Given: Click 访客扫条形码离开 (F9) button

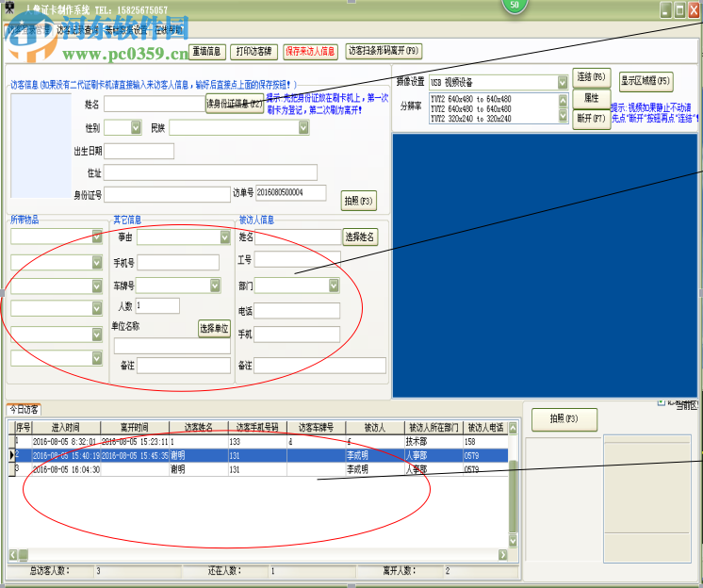Looking at the screenshot, I should point(384,52).
